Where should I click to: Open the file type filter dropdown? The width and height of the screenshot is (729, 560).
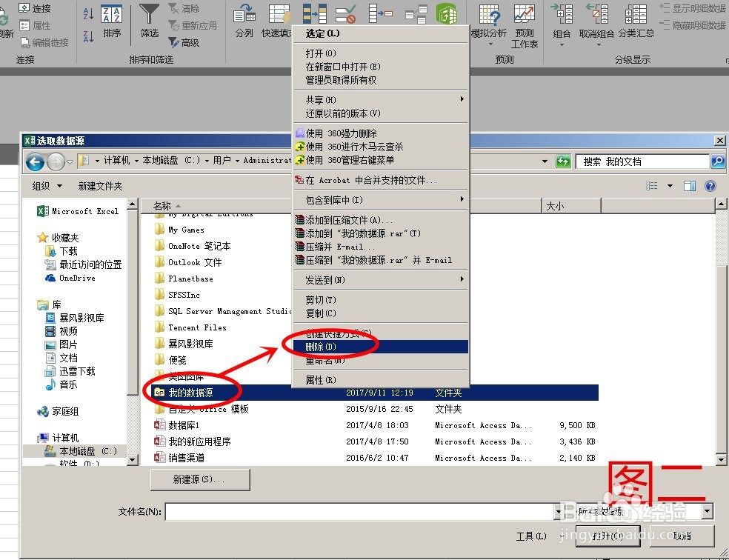708,512
